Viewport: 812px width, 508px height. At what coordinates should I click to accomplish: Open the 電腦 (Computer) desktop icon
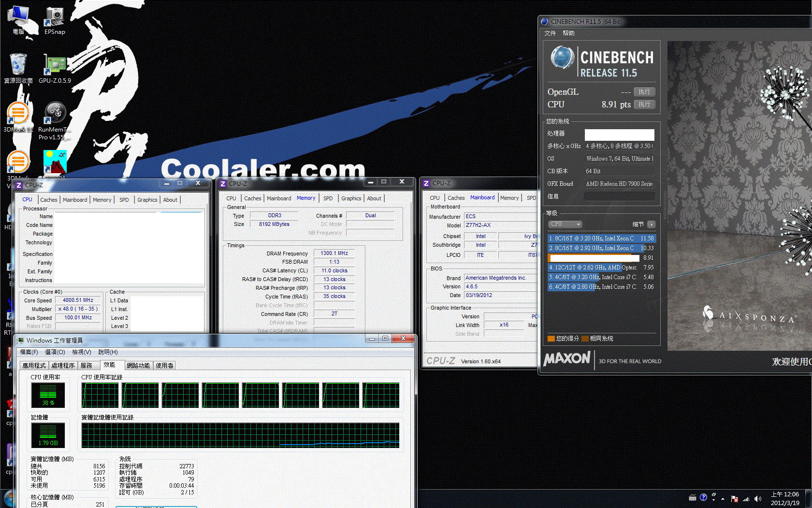pyautogui.click(x=18, y=20)
